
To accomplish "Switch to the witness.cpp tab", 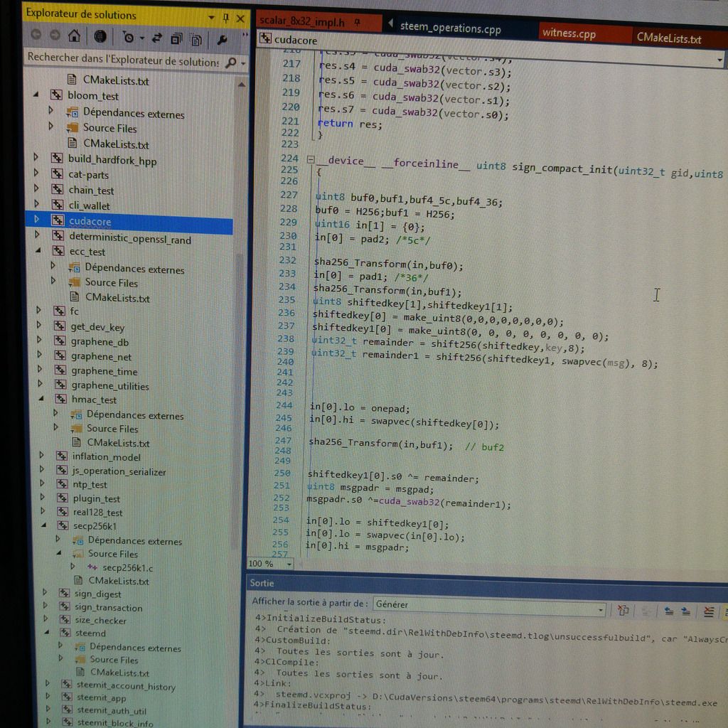I will point(569,33).
